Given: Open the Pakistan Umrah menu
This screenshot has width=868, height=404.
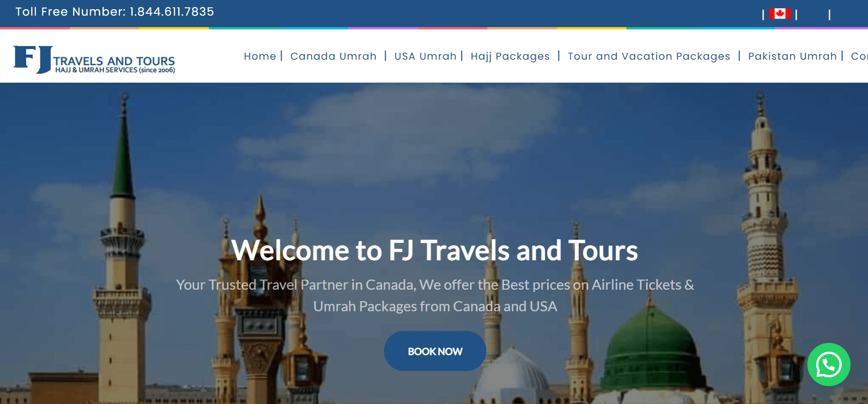Looking at the screenshot, I should (792, 56).
